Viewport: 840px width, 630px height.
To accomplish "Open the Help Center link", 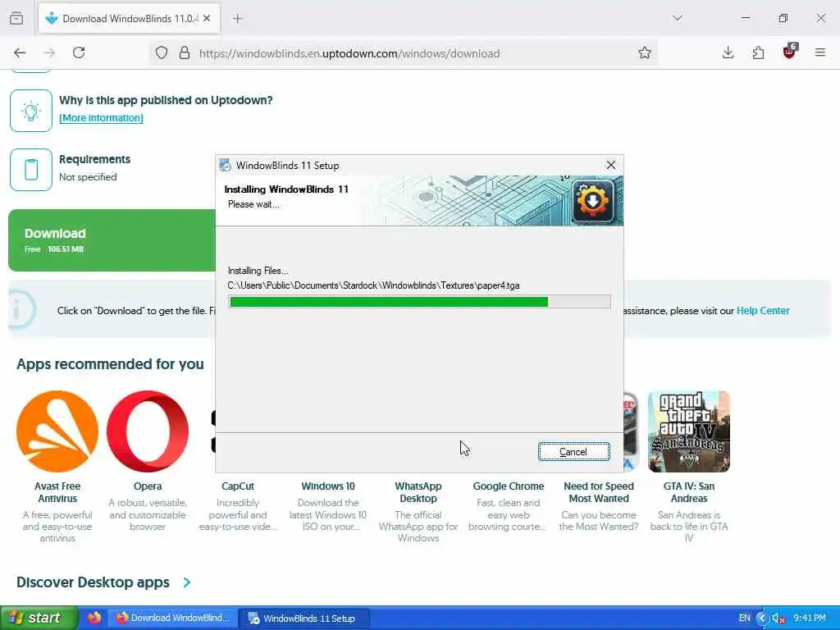I will point(762,311).
